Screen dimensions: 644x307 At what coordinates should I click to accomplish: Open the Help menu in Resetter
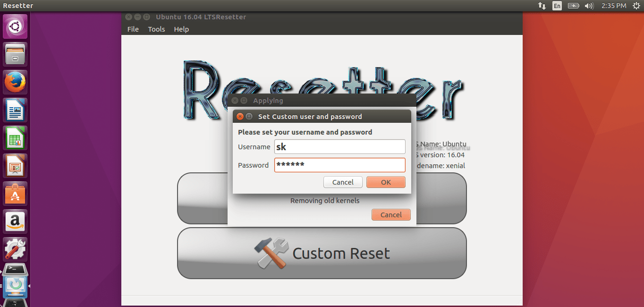(x=181, y=29)
